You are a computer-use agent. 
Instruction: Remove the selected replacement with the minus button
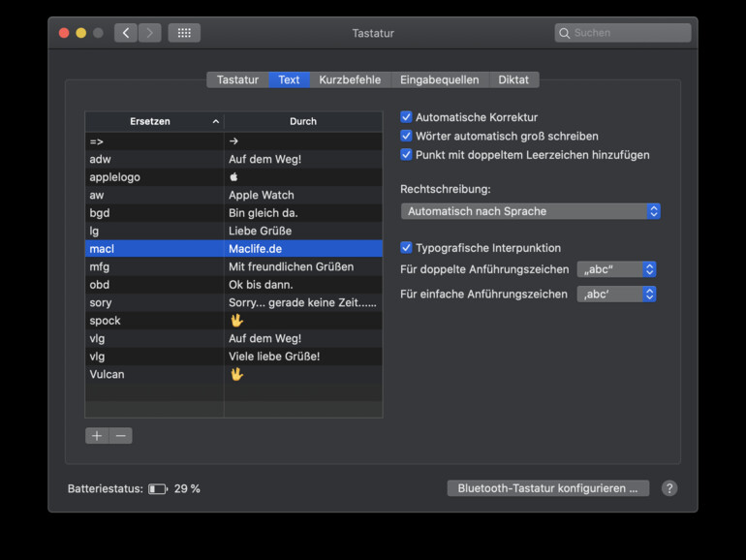pos(120,436)
